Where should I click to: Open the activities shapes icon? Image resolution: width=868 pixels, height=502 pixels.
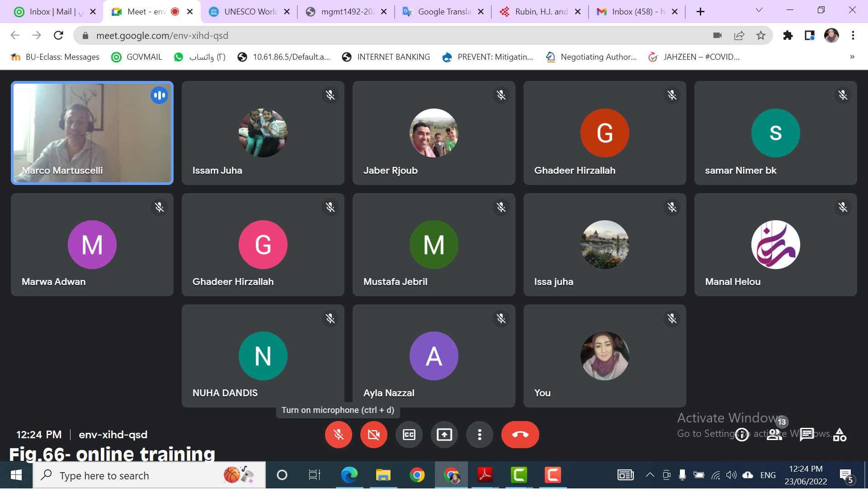840,435
